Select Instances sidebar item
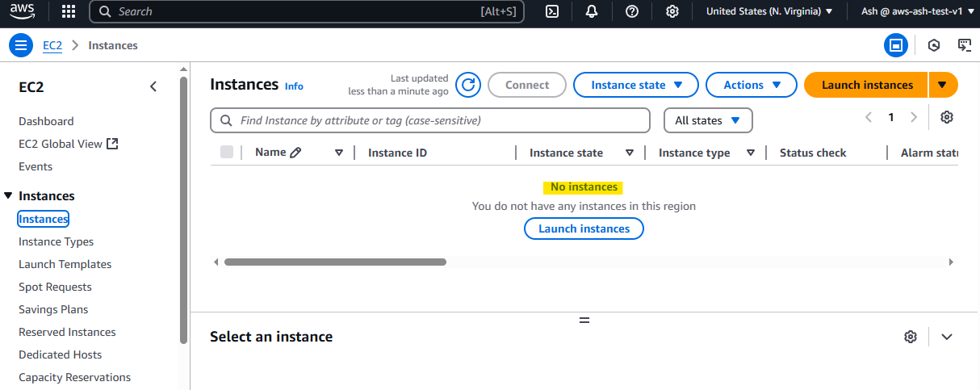The height and width of the screenshot is (390, 980). tap(44, 219)
